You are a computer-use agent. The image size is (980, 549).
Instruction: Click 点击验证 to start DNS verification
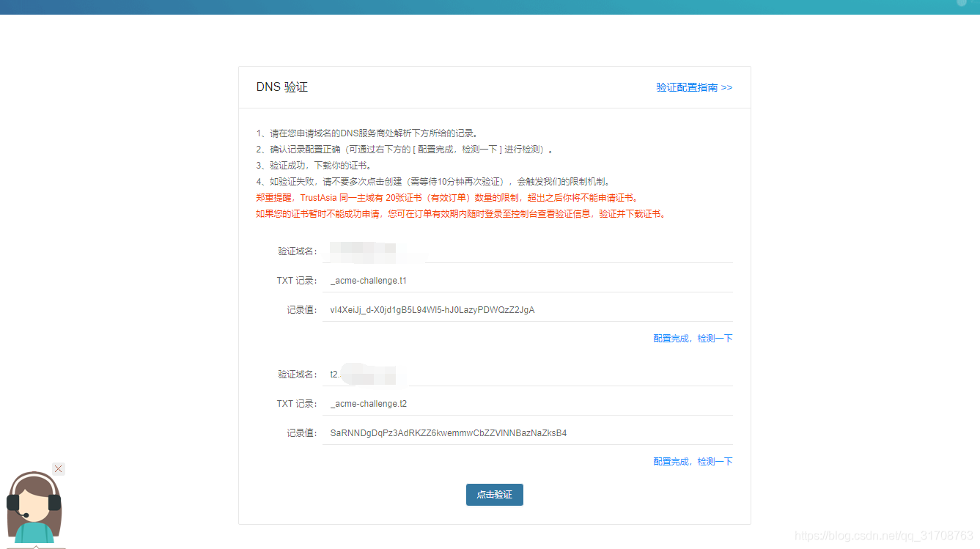tap(494, 494)
